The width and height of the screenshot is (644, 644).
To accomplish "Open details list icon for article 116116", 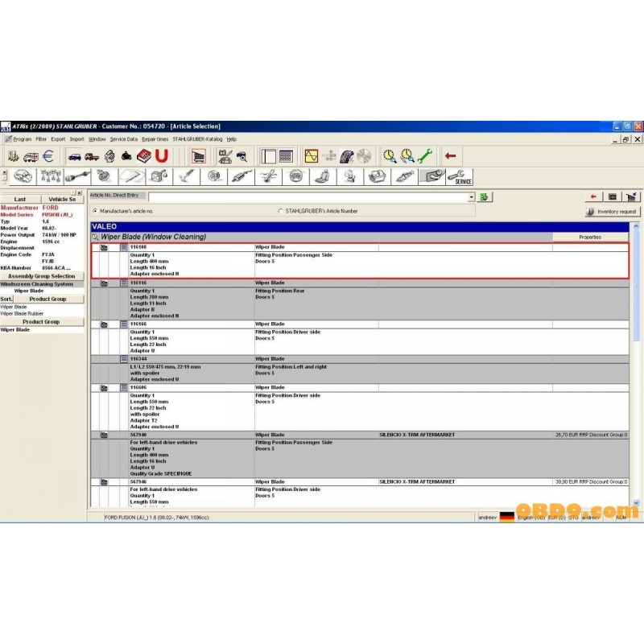I will [124, 283].
